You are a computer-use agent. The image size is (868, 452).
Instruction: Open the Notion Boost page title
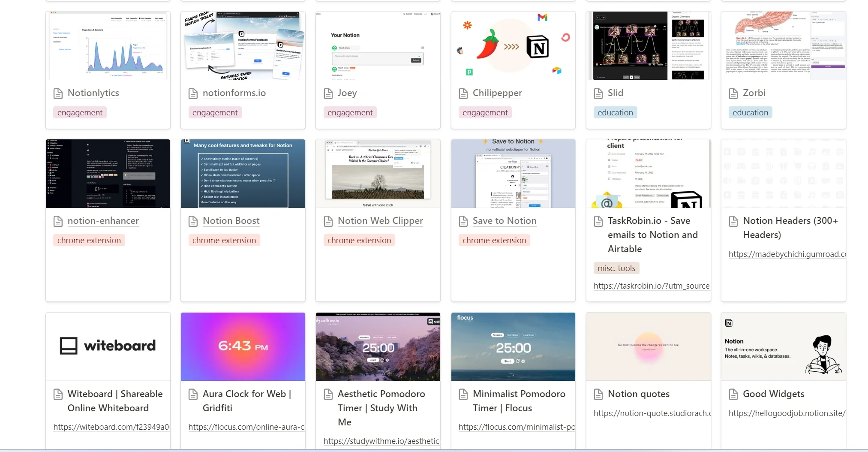coord(231,221)
